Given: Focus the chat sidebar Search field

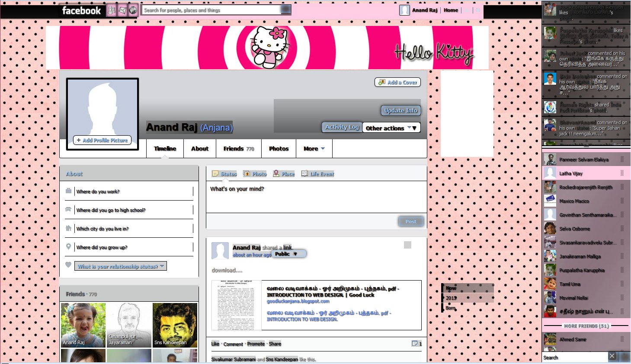Looking at the screenshot, I should click(x=575, y=357).
